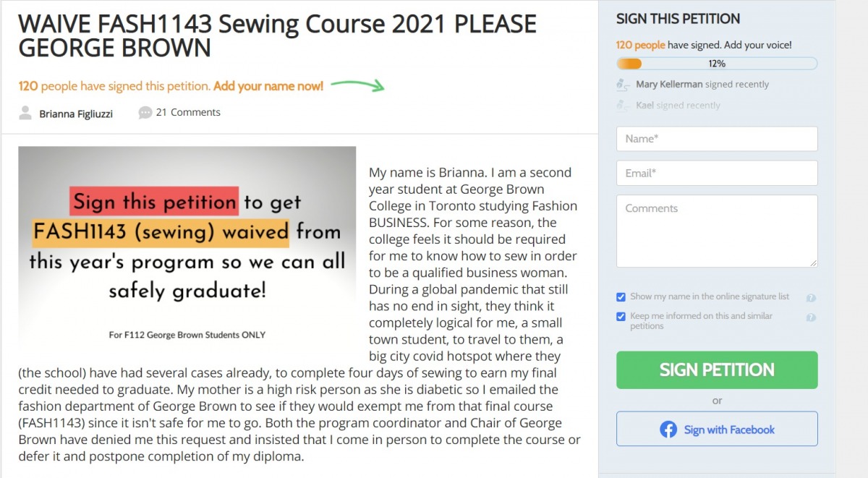868x478 pixels.
Task: Click the 12% signature progress bar
Action: click(717, 64)
